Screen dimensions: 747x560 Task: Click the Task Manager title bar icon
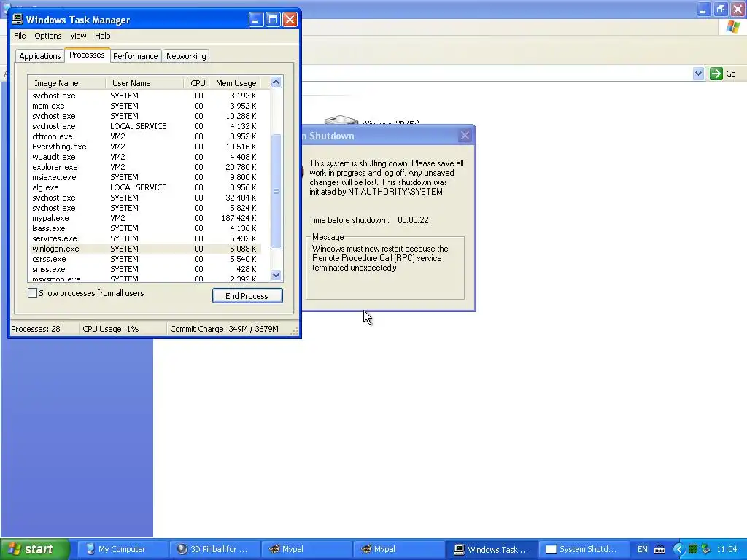pyautogui.click(x=18, y=19)
